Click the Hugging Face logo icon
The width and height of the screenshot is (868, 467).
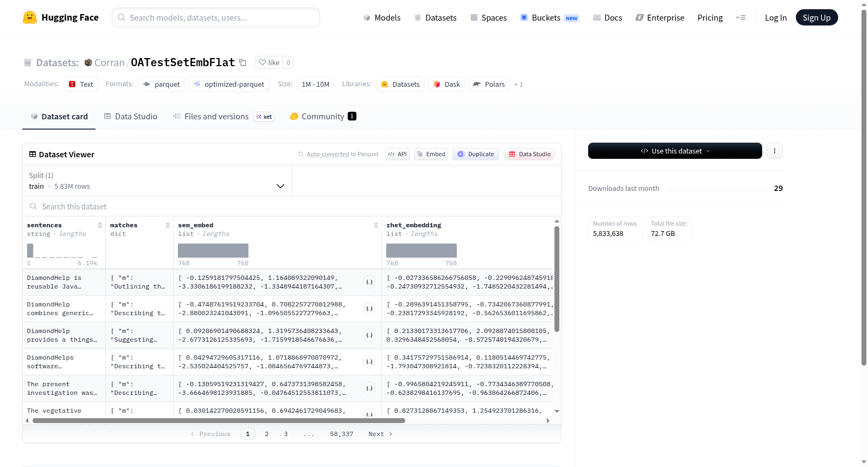click(30, 17)
